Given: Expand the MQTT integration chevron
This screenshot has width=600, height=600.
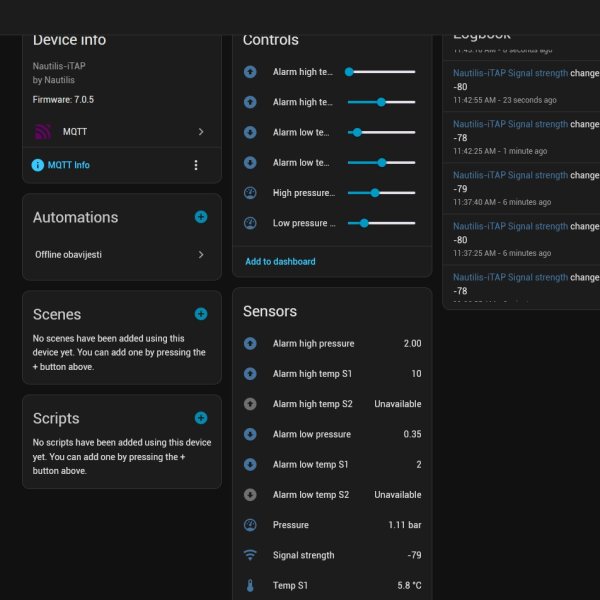Looking at the screenshot, I should 201,132.
